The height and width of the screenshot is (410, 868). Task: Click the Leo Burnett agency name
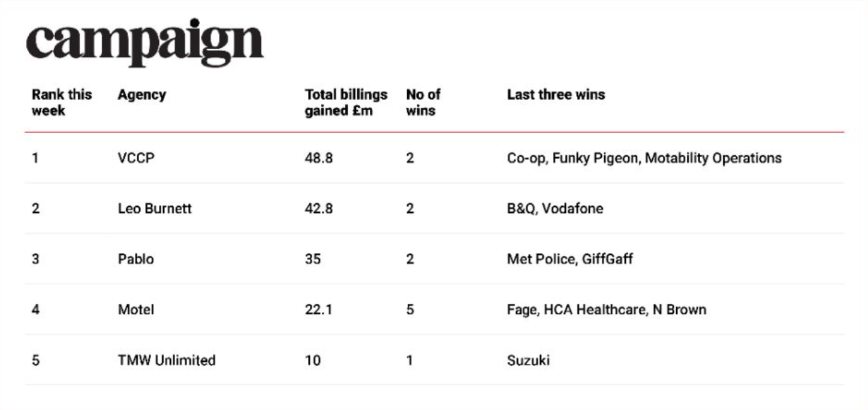(x=155, y=209)
